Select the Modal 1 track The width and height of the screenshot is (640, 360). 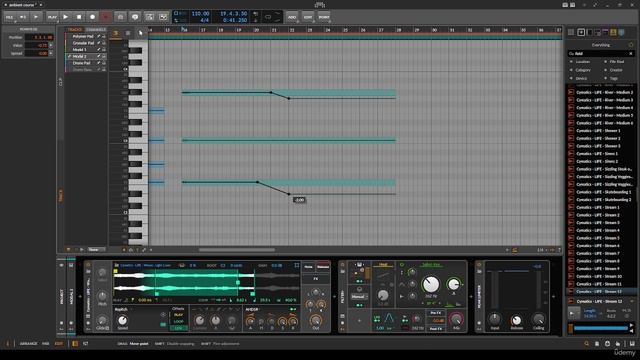[79, 49]
